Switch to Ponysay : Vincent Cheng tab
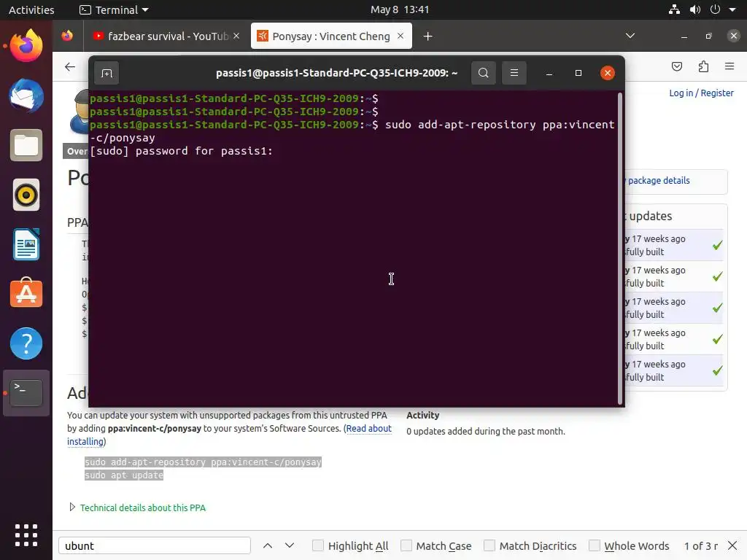Image resolution: width=747 pixels, height=560 pixels. [332, 36]
